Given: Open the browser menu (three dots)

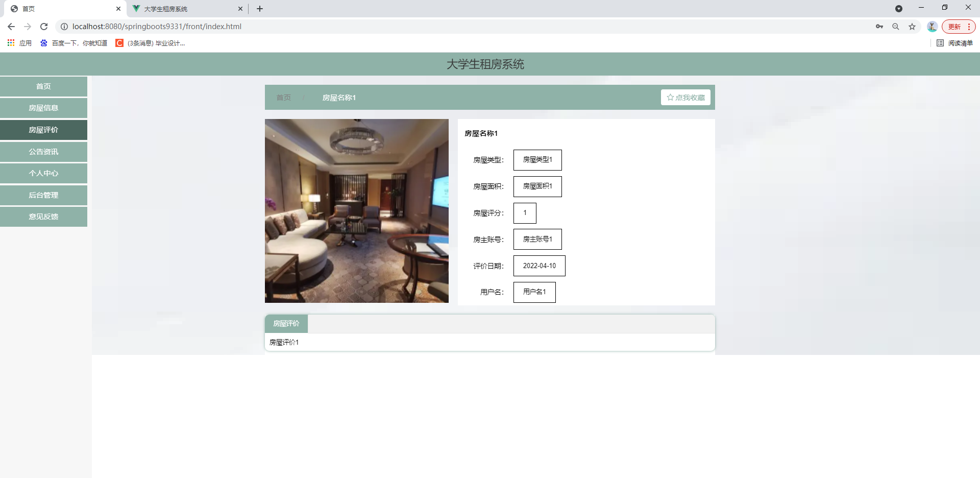Looking at the screenshot, I should (969, 26).
